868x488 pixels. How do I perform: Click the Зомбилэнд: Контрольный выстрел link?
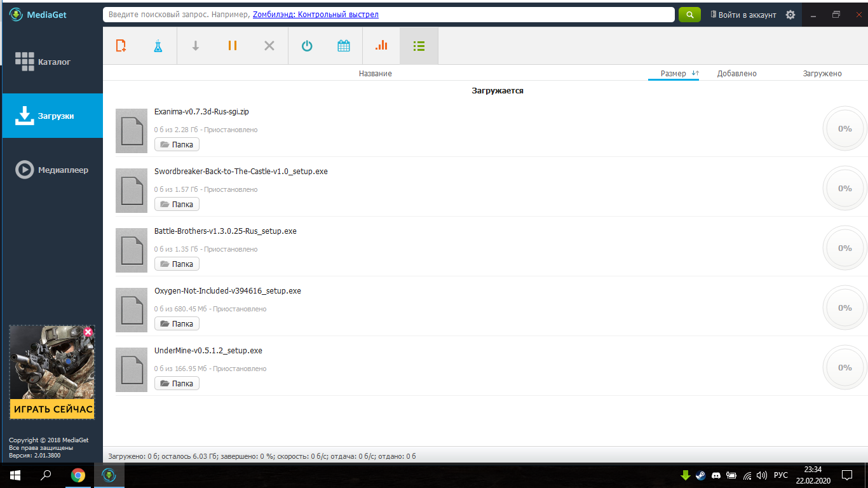tap(315, 15)
